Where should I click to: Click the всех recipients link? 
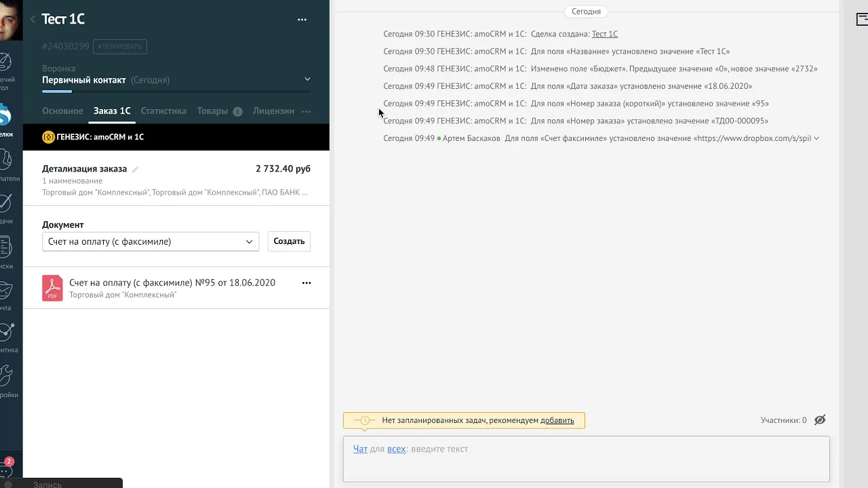click(x=397, y=449)
